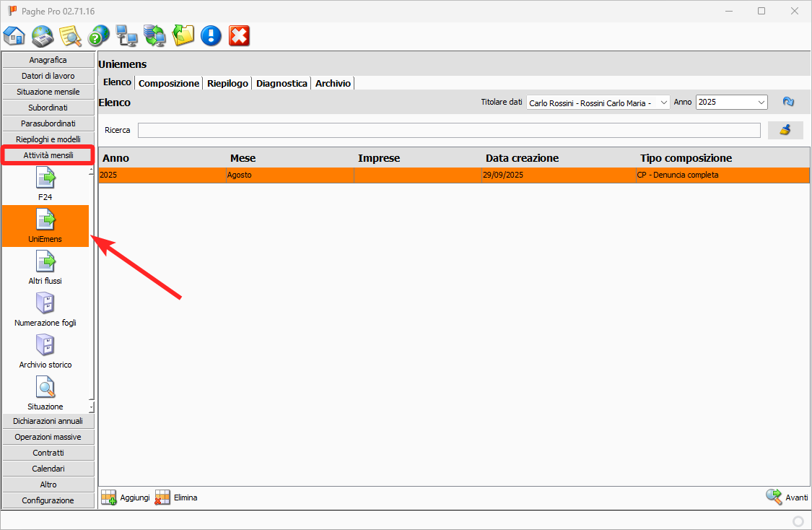Open Altri flussi in the sidebar
This screenshot has height=530, width=812.
point(45,268)
